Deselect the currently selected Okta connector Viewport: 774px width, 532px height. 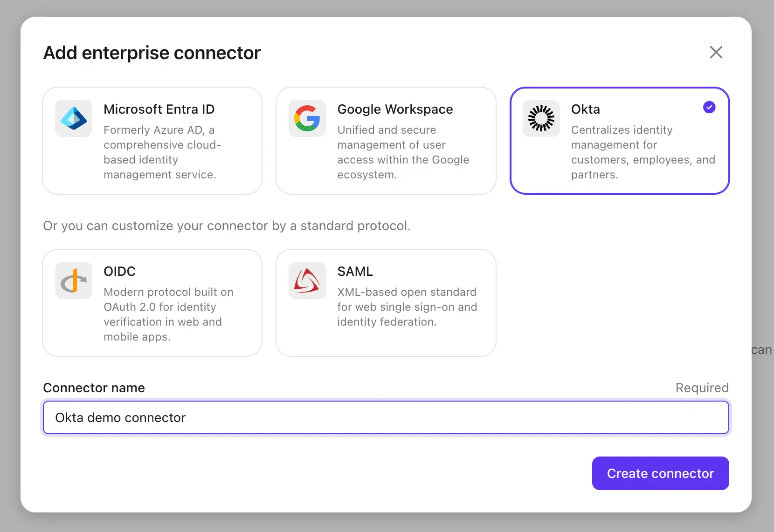[x=620, y=141]
